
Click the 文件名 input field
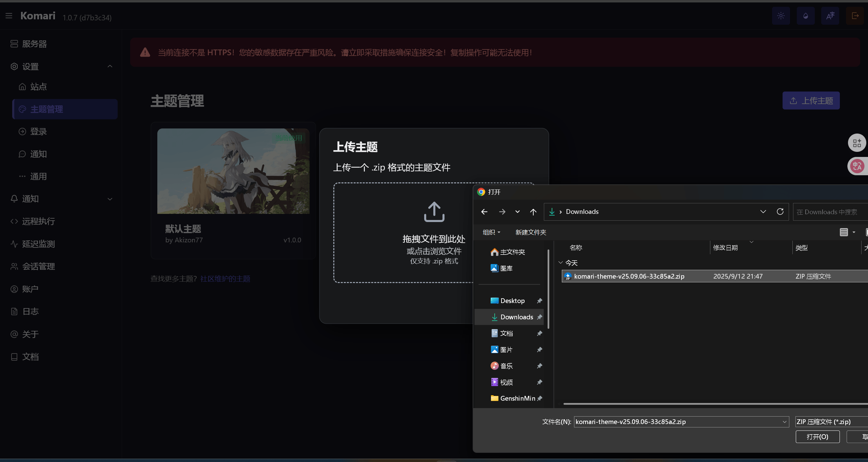[678, 422]
